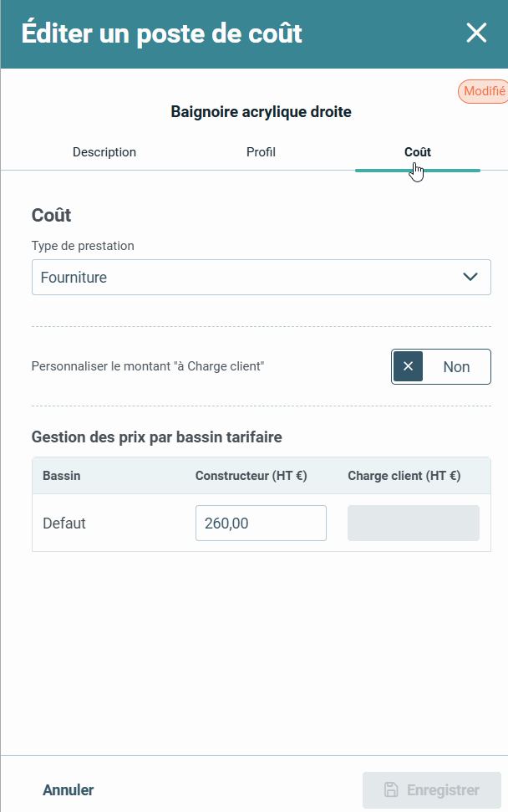Open the Profil tab
Image resolution: width=508 pixels, height=812 pixels.
click(x=261, y=152)
